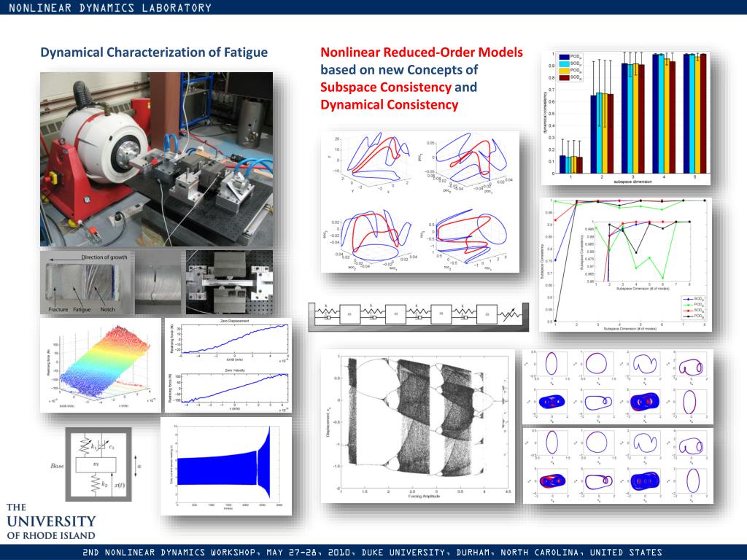747x560 pixels.
Task: Click the "Fatigue" label between Fracture and Notch
Action: tap(82, 309)
